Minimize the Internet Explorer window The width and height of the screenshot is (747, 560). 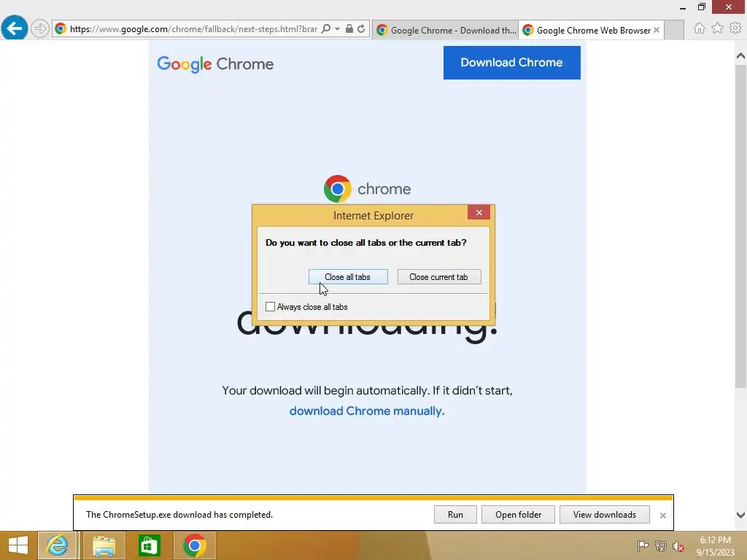pos(682,7)
